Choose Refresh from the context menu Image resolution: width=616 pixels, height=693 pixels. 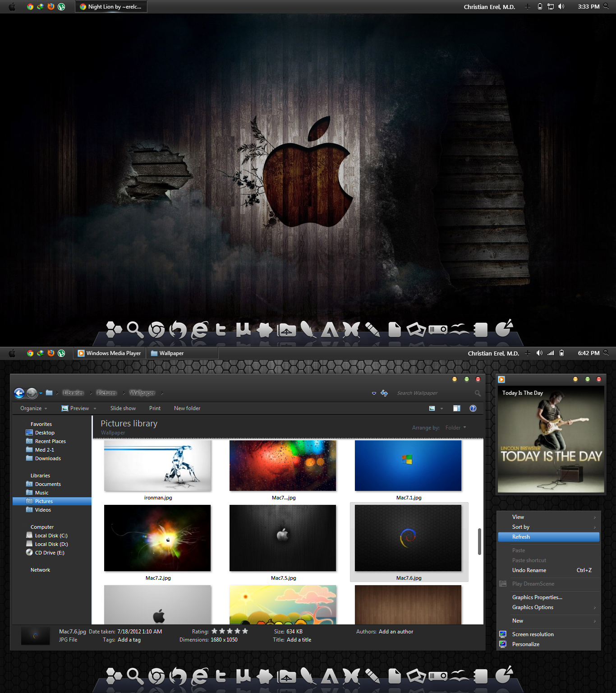tap(549, 537)
